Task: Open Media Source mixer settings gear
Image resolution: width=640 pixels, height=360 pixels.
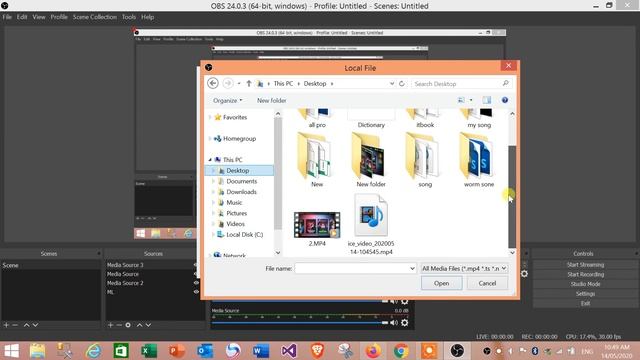Action: (404, 322)
